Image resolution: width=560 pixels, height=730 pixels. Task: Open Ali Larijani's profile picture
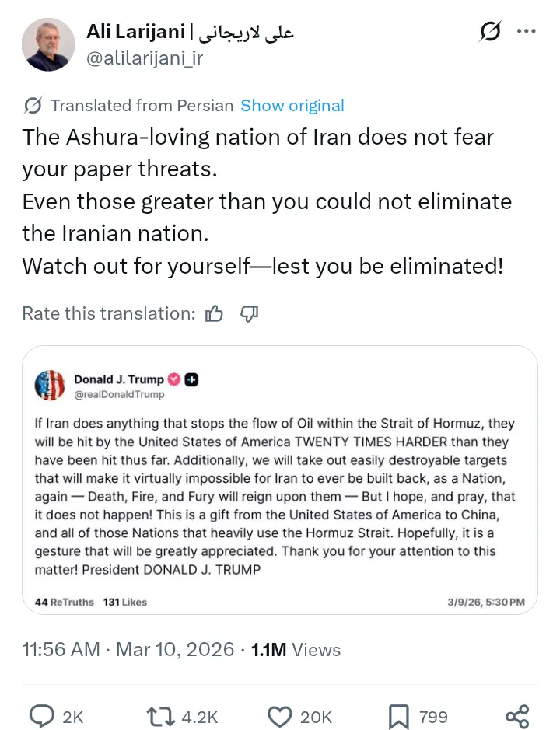48,44
